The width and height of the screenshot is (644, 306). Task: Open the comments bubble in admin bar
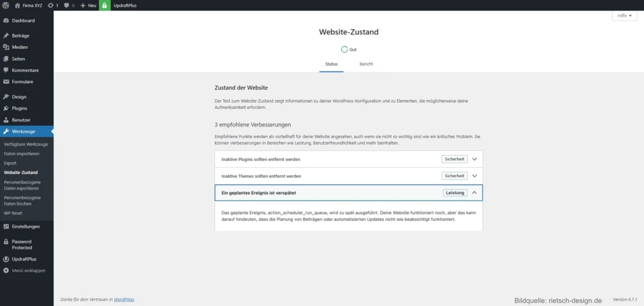(x=66, y=6)
